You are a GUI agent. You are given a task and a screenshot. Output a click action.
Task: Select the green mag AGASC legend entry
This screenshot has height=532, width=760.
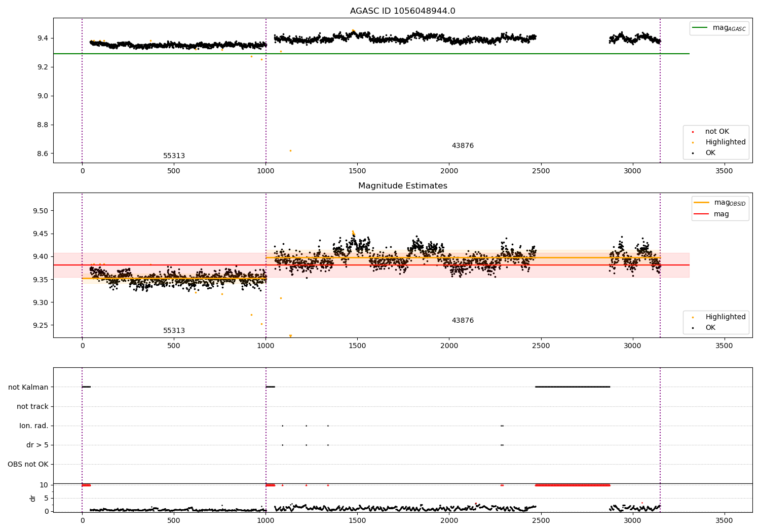[x=719, y=28]
